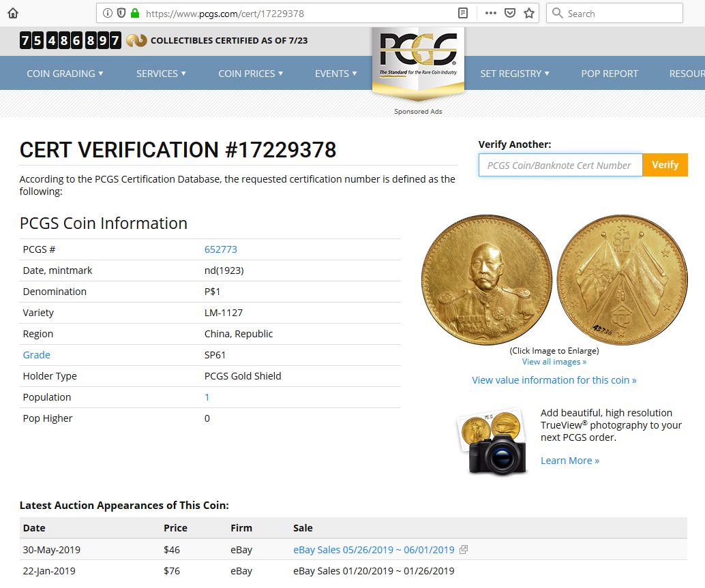Toggle reader view icon in address bar
The height and width of the screenshot is (588, 705).
(463, 13)
